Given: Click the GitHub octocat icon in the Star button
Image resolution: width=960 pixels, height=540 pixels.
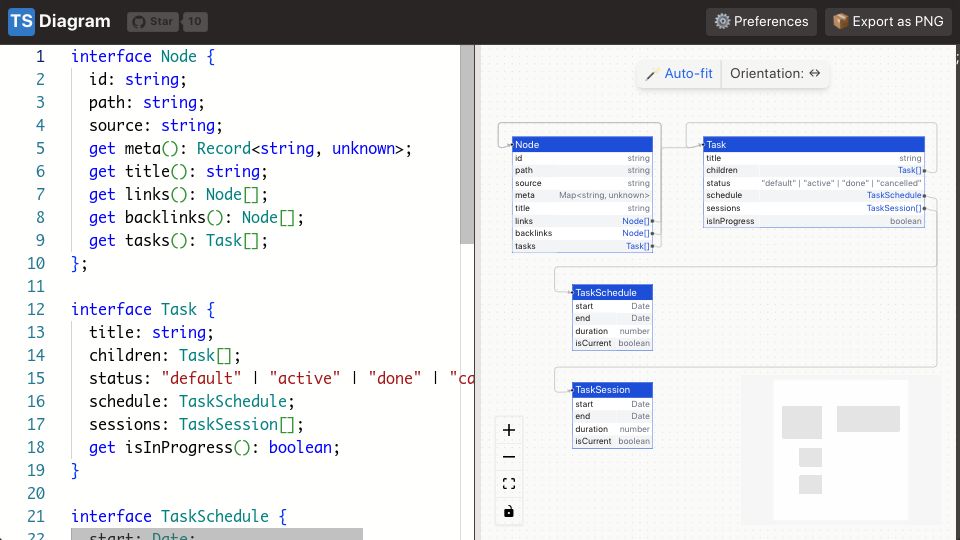Looking at the screenshot, I should (x=139, y=22).
